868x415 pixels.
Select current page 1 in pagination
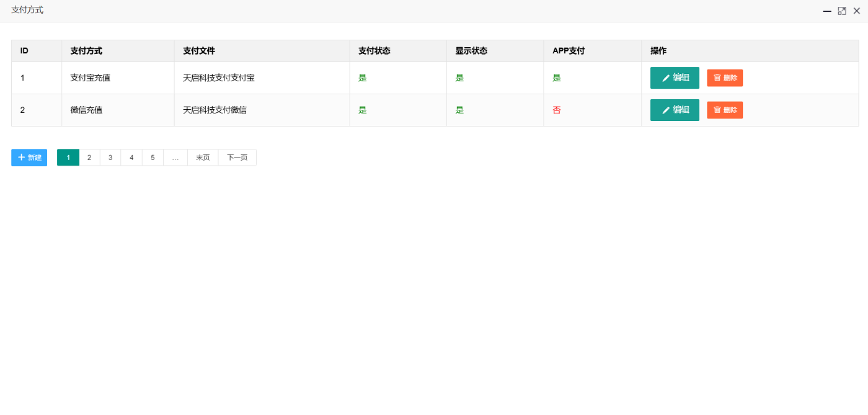[68, 158]
